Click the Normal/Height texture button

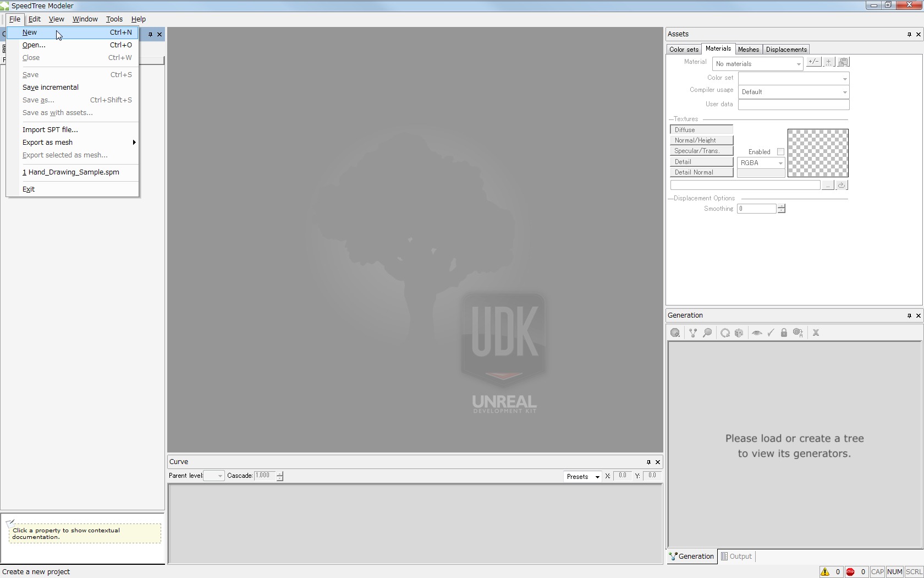point(701,140)
